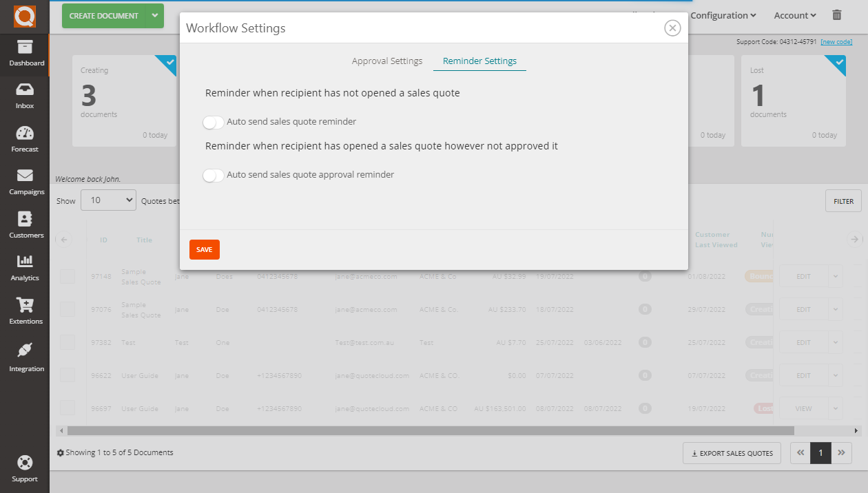Open the Forecast panel
This screenshot has height=493, width=868.
pyautogui.click(x=25, y=136)
